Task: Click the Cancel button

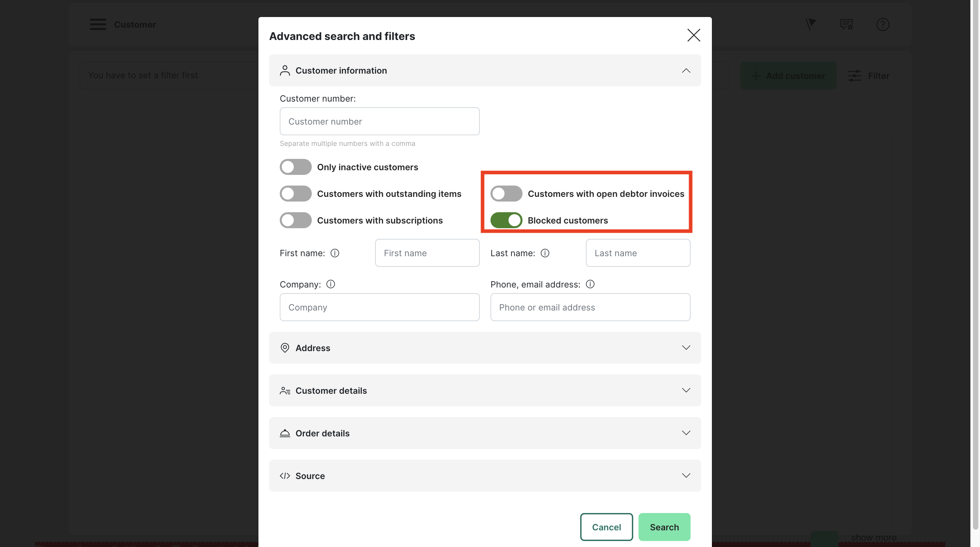Action: point(607,527)
